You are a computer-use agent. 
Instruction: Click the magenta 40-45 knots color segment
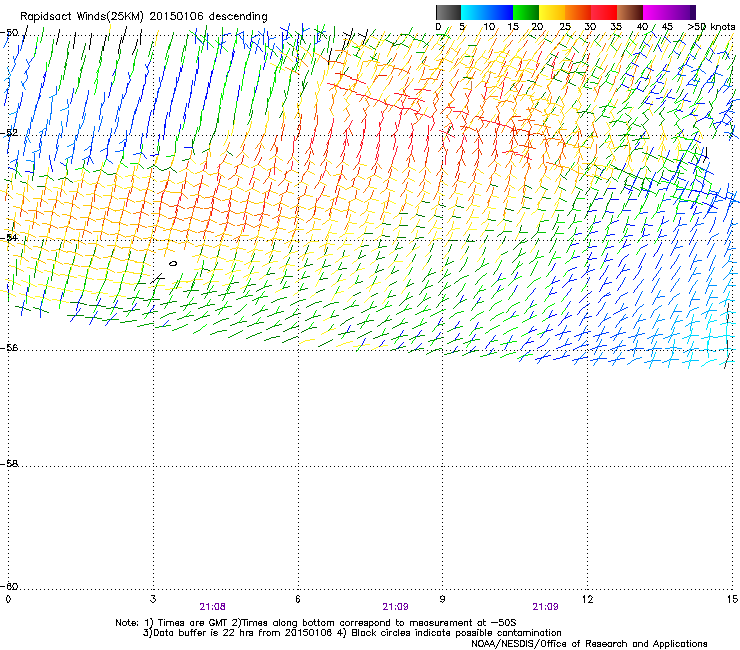tap(656, 12)
